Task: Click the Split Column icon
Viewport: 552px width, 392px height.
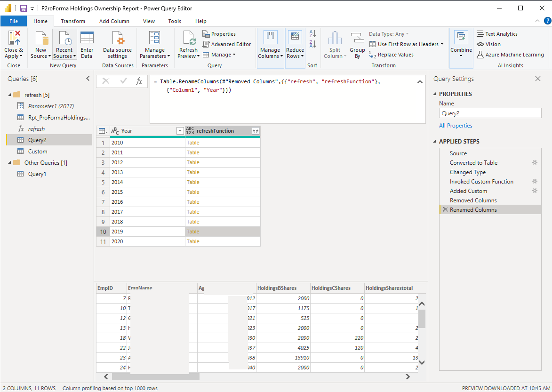Action: click(x=335, y=39)
